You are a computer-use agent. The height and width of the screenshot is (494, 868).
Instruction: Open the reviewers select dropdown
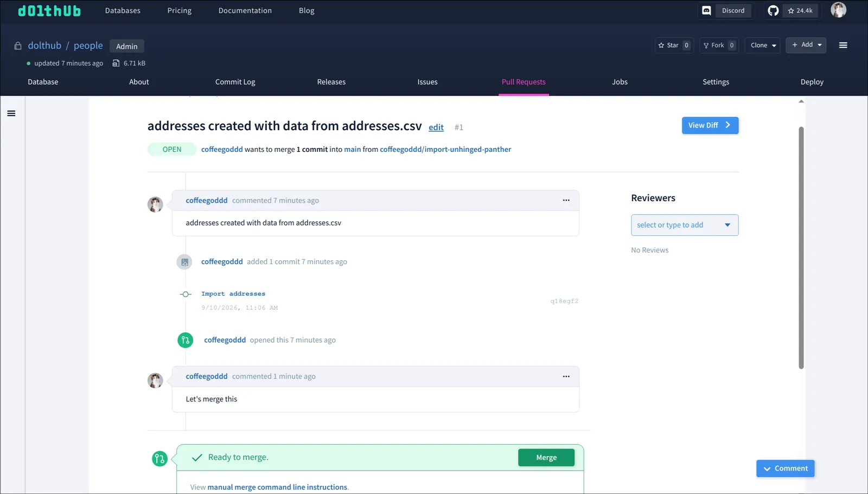(685, 225)
